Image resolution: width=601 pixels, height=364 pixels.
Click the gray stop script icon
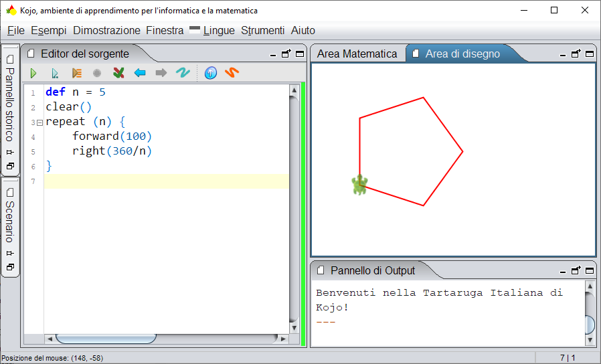(97, 73)
